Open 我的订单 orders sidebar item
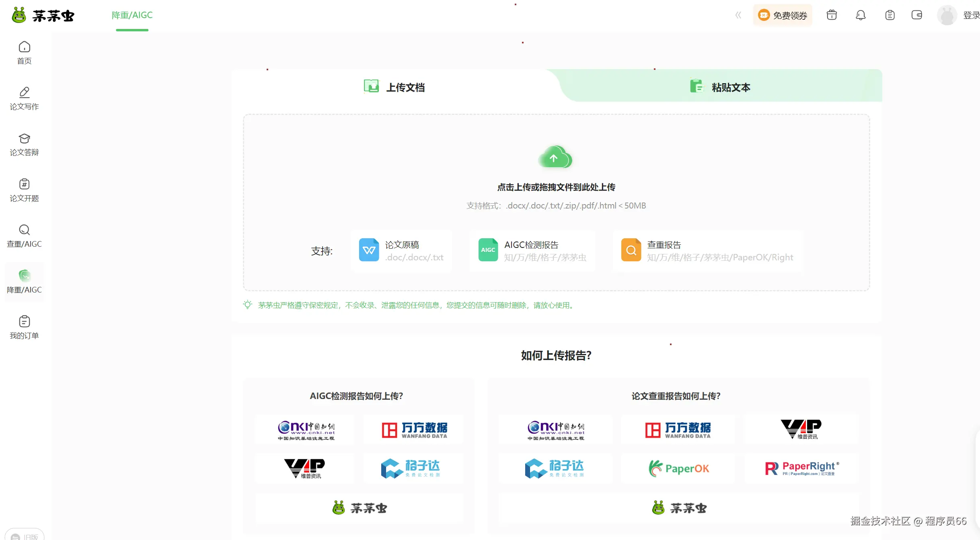 coord(24,327)
